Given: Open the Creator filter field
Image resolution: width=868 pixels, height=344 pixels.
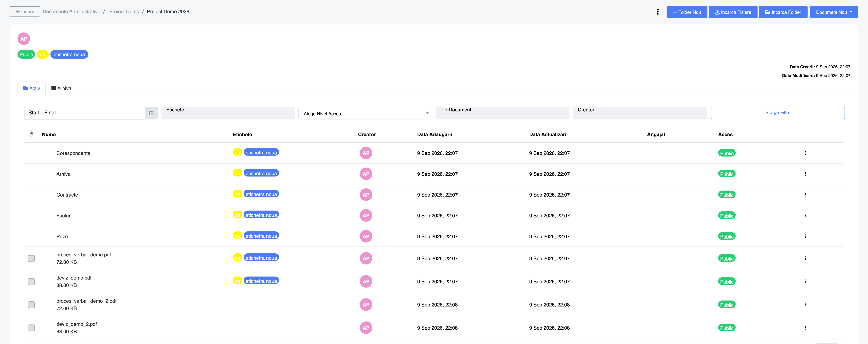Looking at the screenshot, I should tap(639, 113).
